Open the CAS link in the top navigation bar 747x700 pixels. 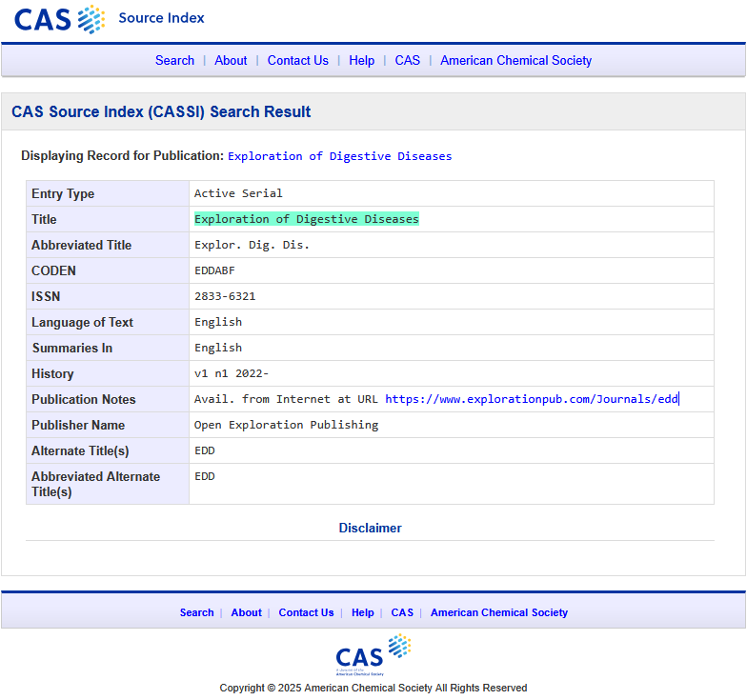click(408, 61)
